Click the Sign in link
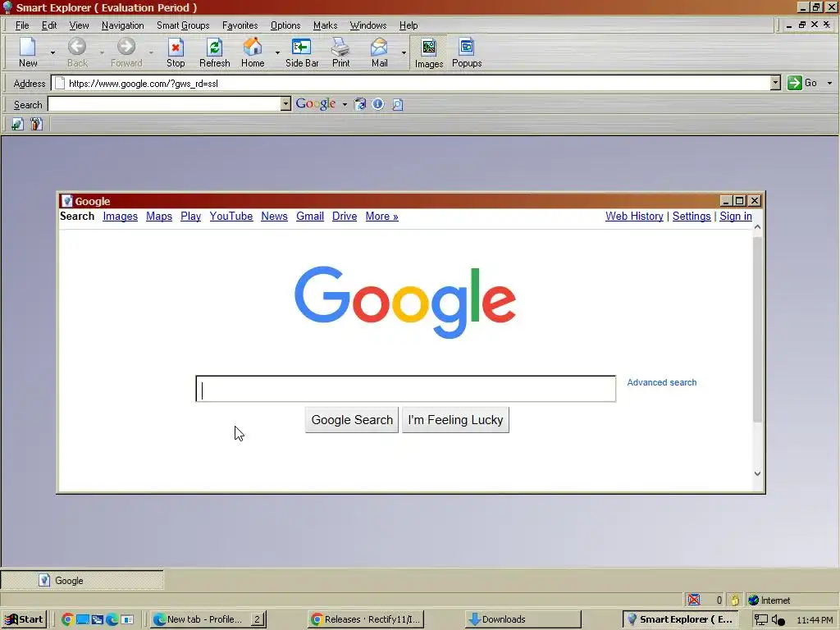The height and width of the screenshot is (630, 840). point(736,216)
